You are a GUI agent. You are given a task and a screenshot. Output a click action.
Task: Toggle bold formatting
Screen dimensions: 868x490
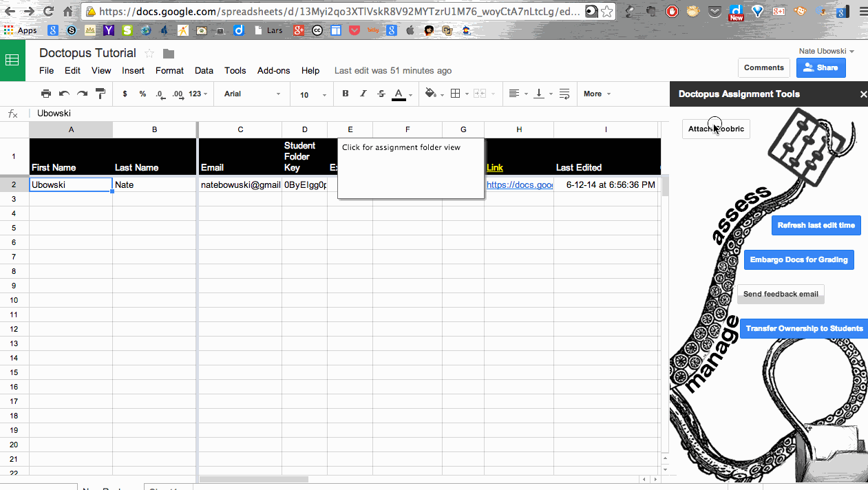[x=346, y=94]
